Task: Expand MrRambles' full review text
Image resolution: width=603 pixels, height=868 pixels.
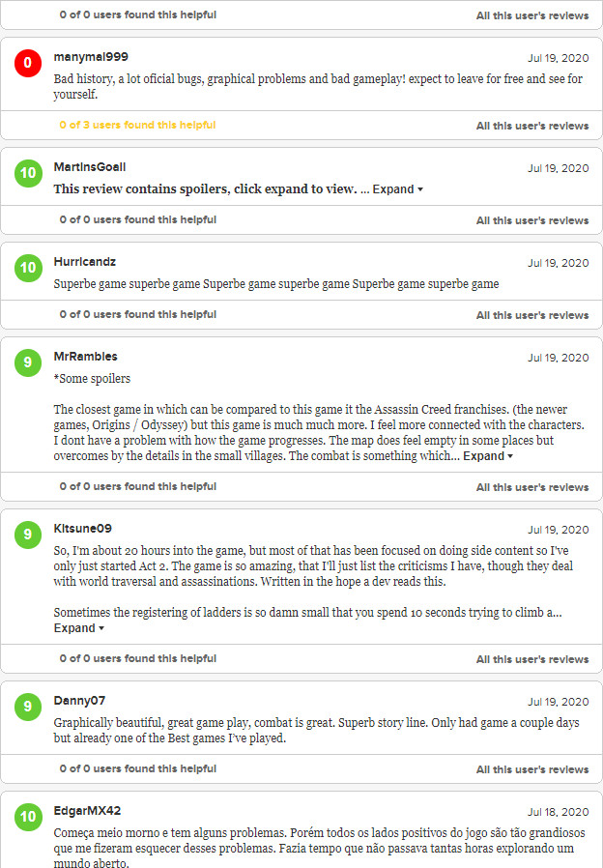Action: (487, 456)
